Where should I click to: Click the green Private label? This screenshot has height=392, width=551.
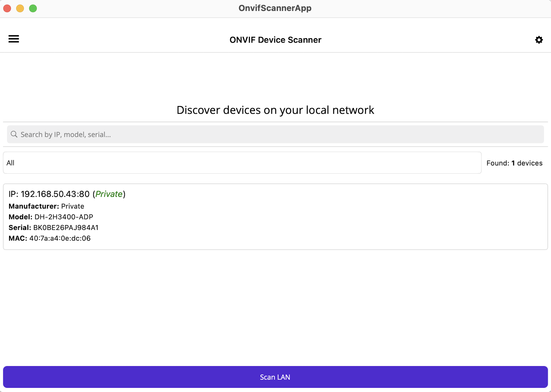coord(109,194)
